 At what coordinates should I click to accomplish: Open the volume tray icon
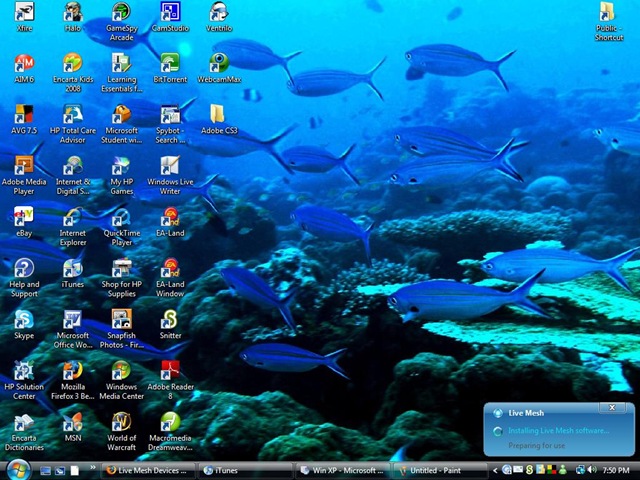coord(592,470)
